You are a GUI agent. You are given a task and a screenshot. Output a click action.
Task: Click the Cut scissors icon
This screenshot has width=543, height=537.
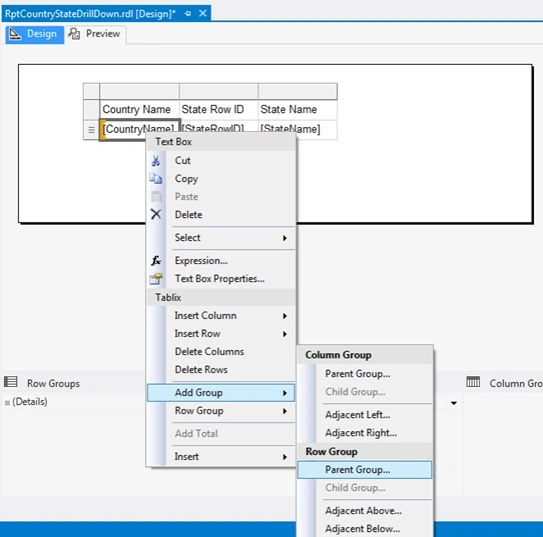pyautogui.click(x=156, y=161)
